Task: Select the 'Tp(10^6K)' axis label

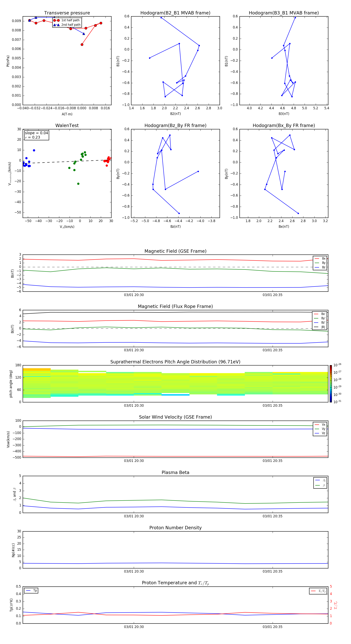Action: (x=11, y=605)
